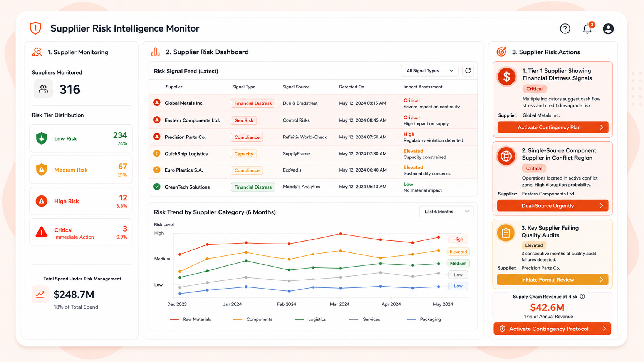Select Compliance tag for Euro Plastics S.A.
Image resolution: width=644 pixels, height=362 pixels.
click(247, 170)
